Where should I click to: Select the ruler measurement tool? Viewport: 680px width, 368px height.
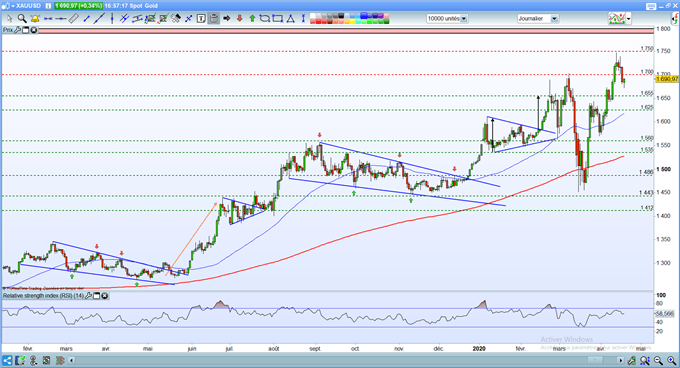point(74,19)
